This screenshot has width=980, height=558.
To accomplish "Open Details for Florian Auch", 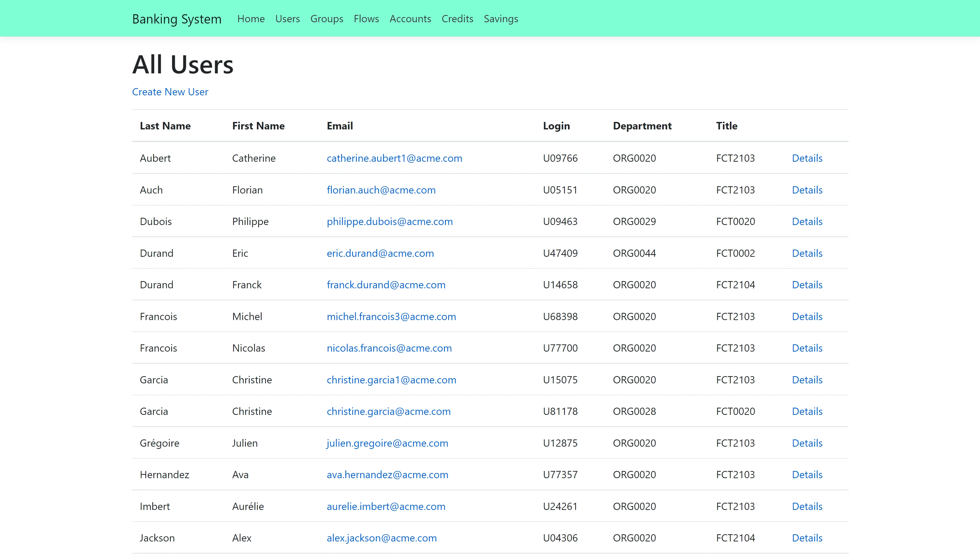I will (807, 190).
